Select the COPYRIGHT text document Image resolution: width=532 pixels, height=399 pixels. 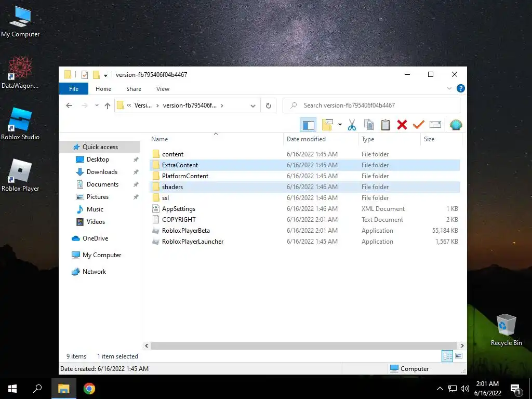pos(304,220)
